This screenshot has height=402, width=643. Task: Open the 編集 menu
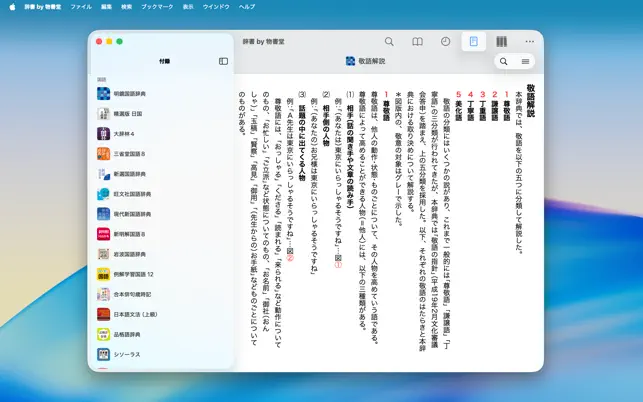pos(107,7)
